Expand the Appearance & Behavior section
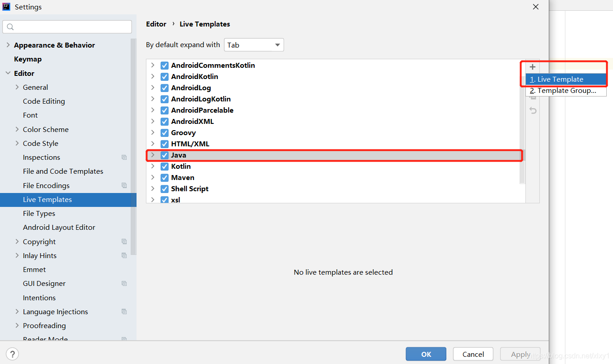The height and width of the screenshot is (364, 613). 8,45
